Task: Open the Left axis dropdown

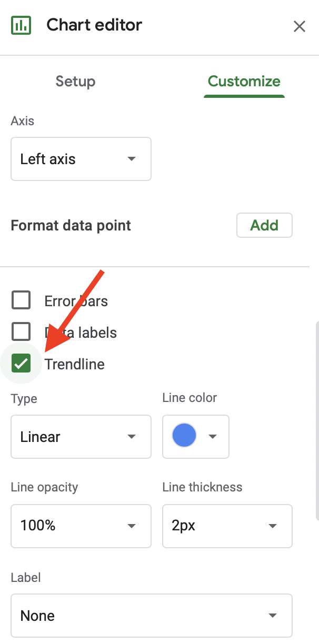Action: (x=81, y=159)
